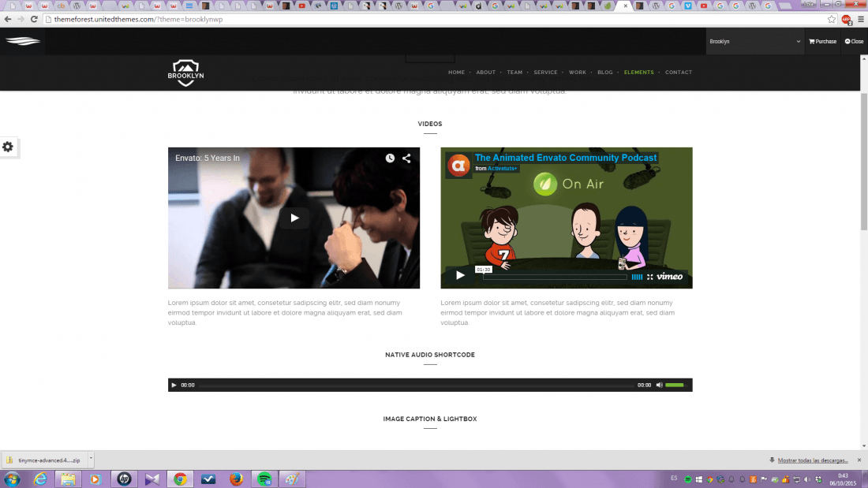Viewport: 868px width, 488px height.
Task: Click the Vimeo logo on player
Action: (670, 276)
